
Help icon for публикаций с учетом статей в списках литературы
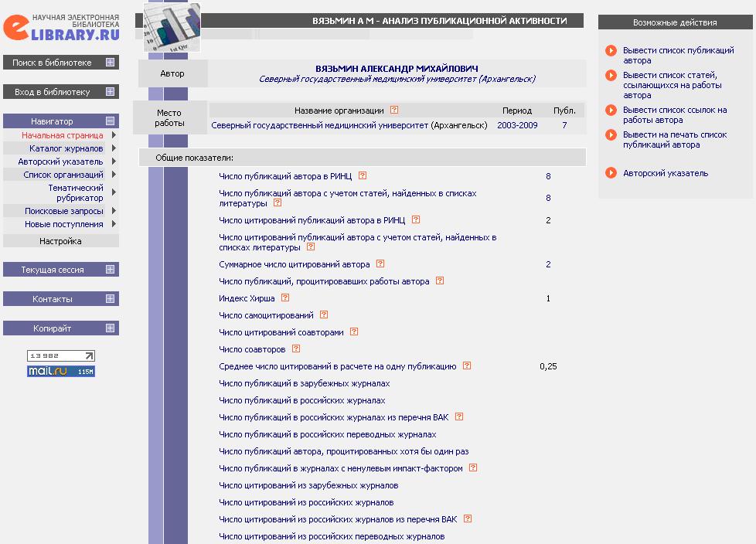[x=278, y=202]
